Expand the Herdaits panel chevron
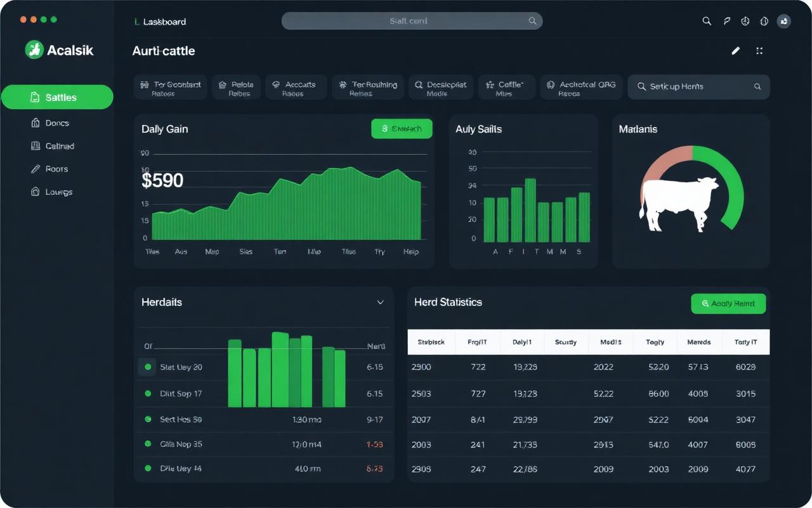This screenshot has width=812, height=508. point(381,302)
